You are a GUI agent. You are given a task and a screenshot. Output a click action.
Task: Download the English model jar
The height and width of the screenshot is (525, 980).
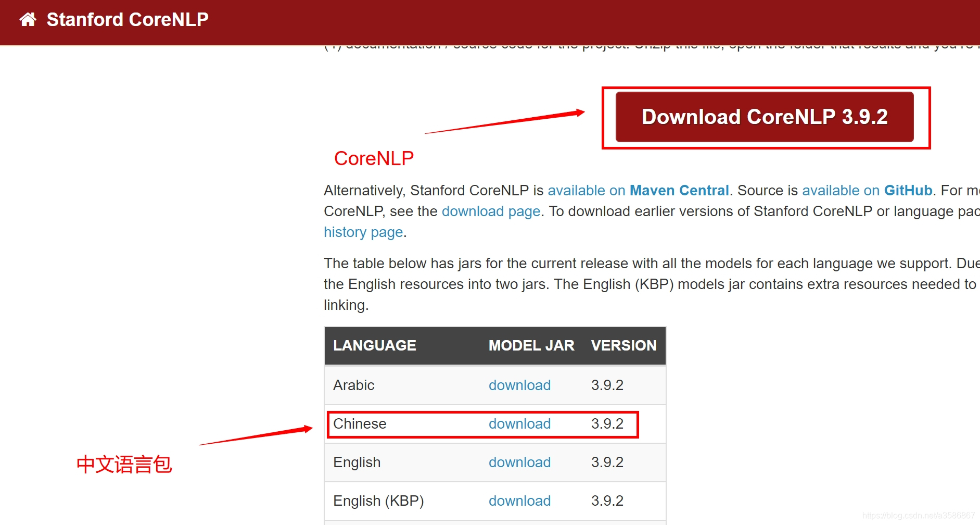point(519,463)
